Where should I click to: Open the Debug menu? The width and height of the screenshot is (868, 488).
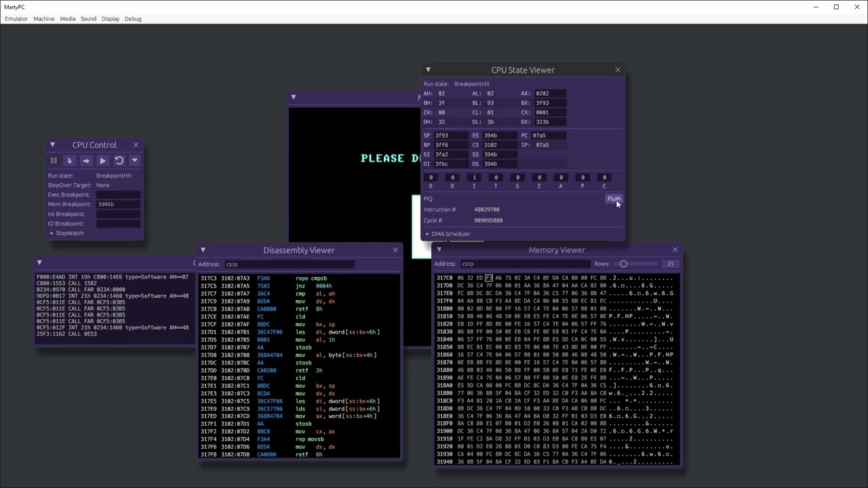click(x=133, y=19)
